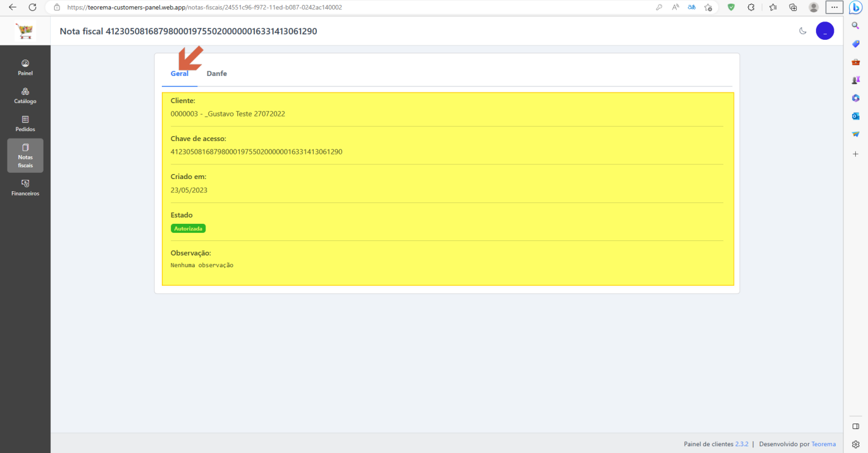Open the translate page icon
The image size is (868, 453).
coord(691,7)
